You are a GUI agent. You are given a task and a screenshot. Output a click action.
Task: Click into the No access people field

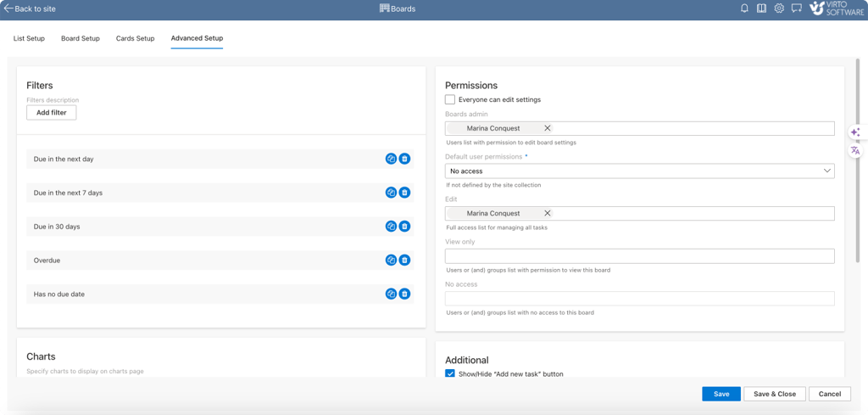coord(639,299)
